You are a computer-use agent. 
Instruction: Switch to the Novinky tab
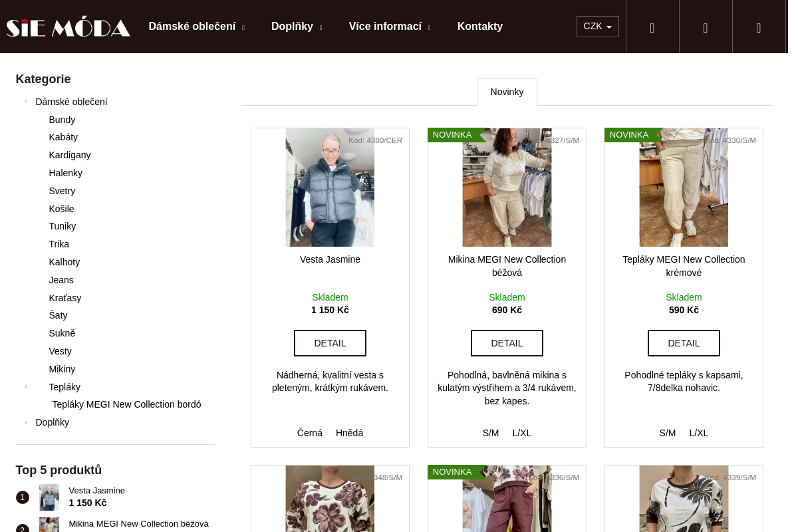point(507,92)
